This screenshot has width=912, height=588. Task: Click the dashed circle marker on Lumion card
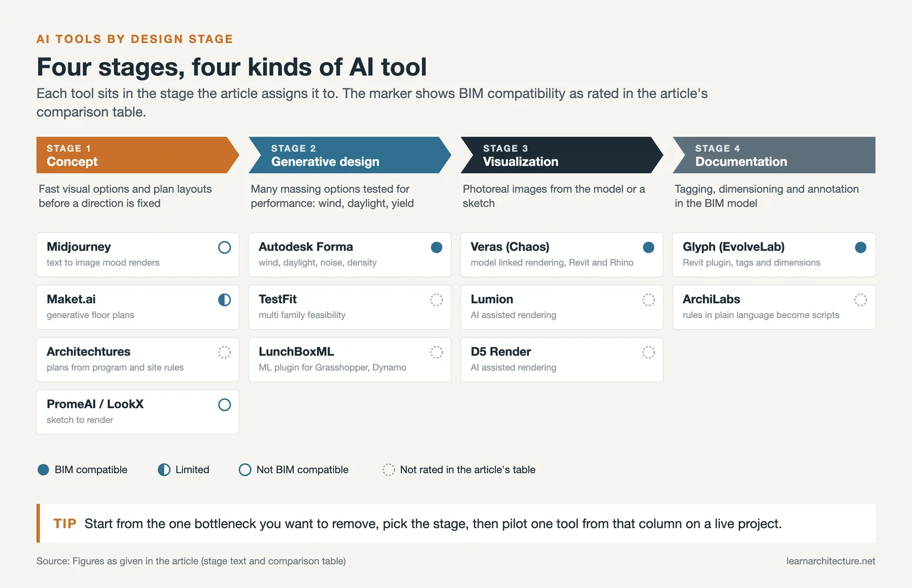pos(649,300)
